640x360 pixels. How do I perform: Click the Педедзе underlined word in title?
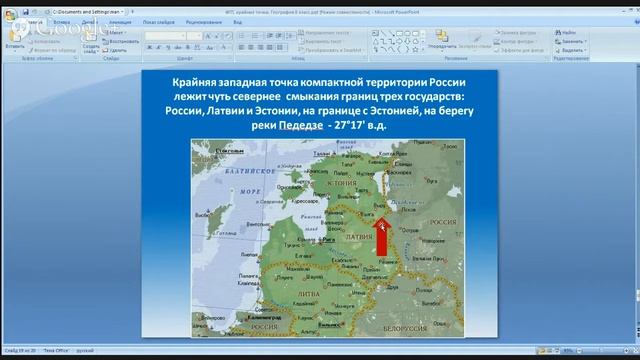click(301, 125)
